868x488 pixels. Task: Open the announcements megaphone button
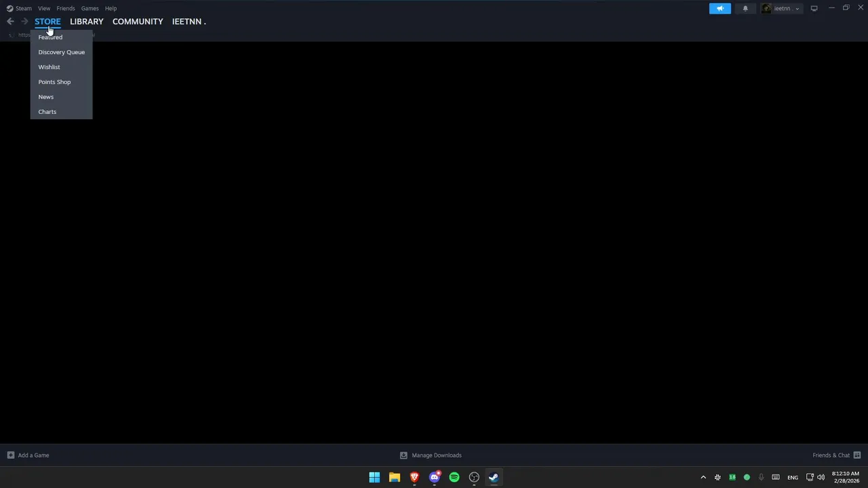coord(720,8)
